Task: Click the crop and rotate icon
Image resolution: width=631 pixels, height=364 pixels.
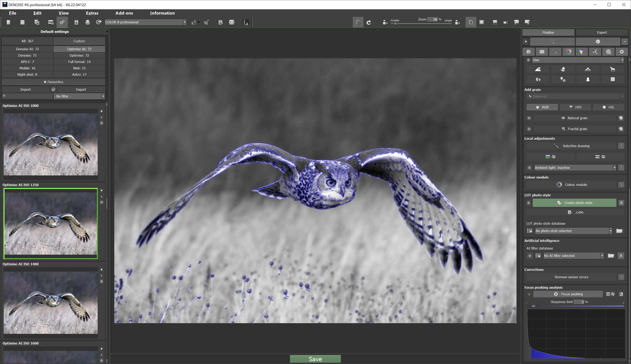Action: 471,22
